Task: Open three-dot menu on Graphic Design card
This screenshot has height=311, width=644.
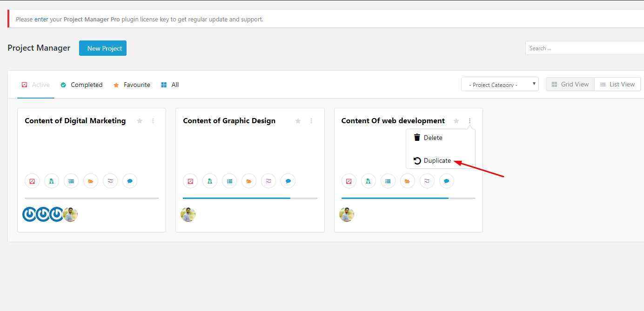Action: pyautogui.click(x=311, y=121)
